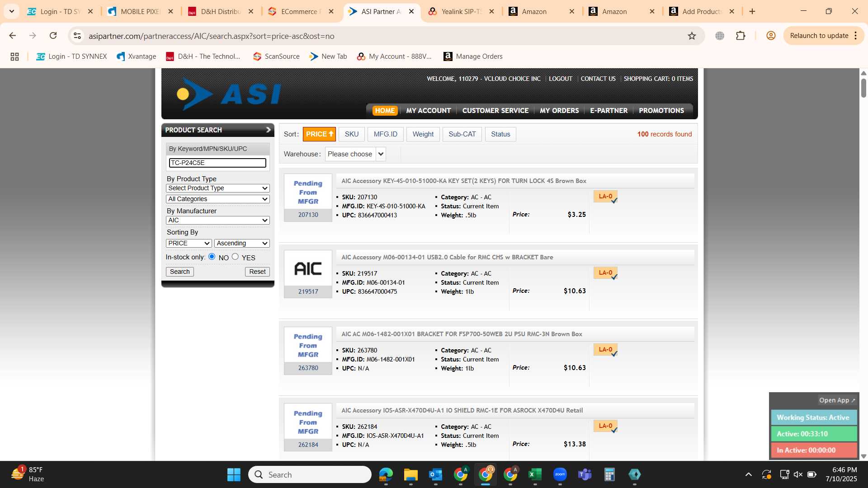Reload the current page
The height and width of the screenshot is (488, 868).
(53, 36)
